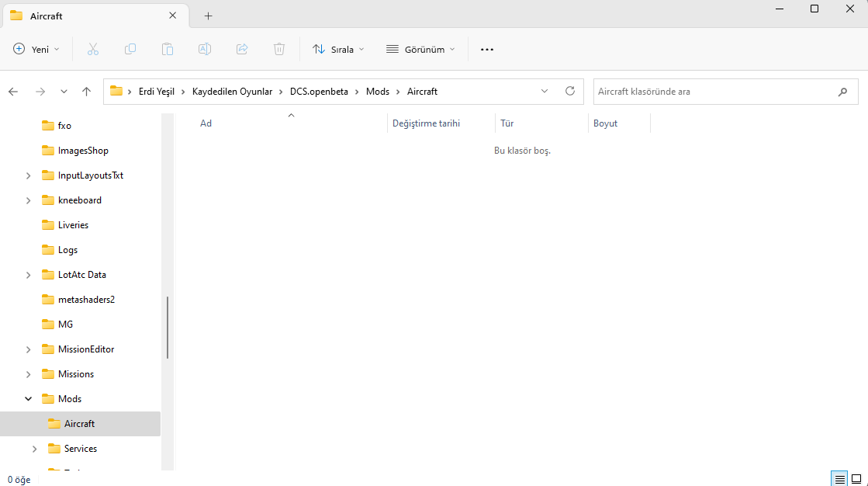Viewport: 868px width, 486px height.
Task: Click the Delete trash can icon
Action: (279, 50)
